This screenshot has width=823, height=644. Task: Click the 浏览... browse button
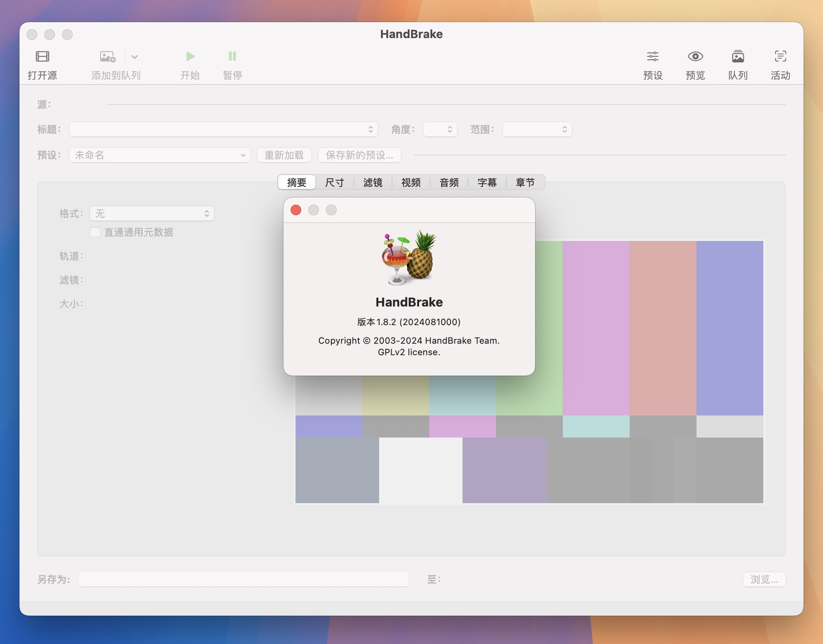765,579
